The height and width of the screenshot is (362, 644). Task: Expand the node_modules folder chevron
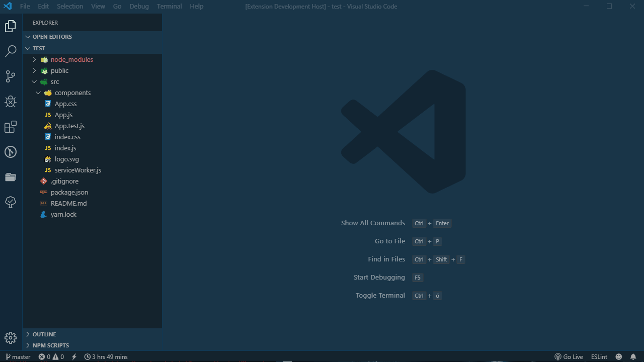pos(34,59)
